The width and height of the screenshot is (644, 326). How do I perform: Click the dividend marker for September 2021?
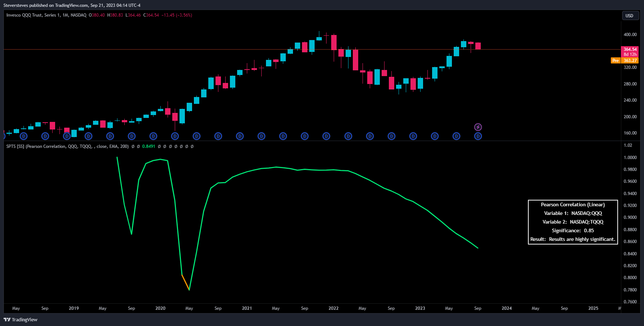click(x=305, y=136)
